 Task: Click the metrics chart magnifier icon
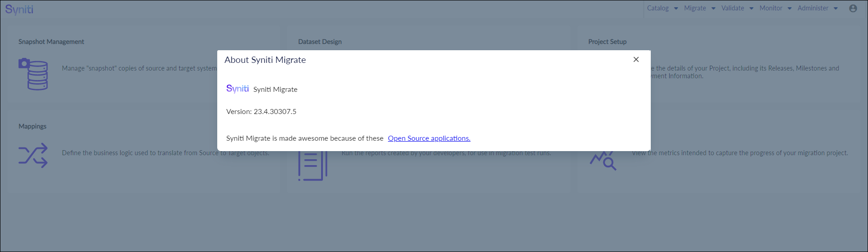(603, 161)
